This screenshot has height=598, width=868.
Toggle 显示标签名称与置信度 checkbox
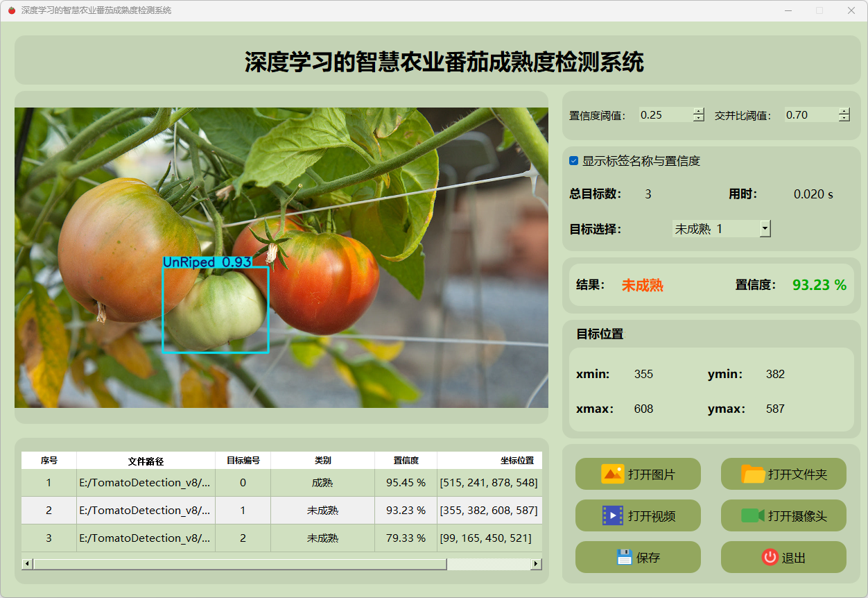pos(574,161)
